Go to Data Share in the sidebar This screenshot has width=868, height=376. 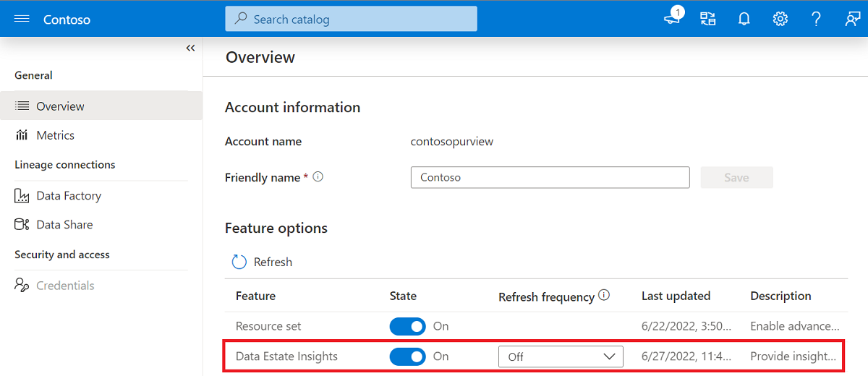click(x=64, y=225)
